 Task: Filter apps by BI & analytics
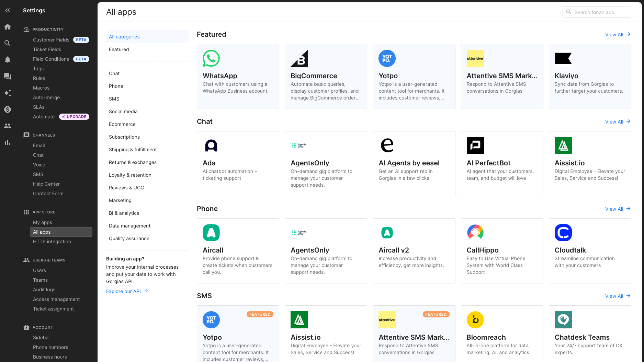point(147,213)
